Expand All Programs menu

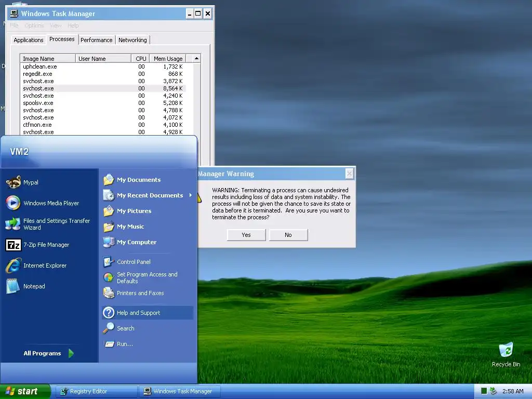[48, 353]
